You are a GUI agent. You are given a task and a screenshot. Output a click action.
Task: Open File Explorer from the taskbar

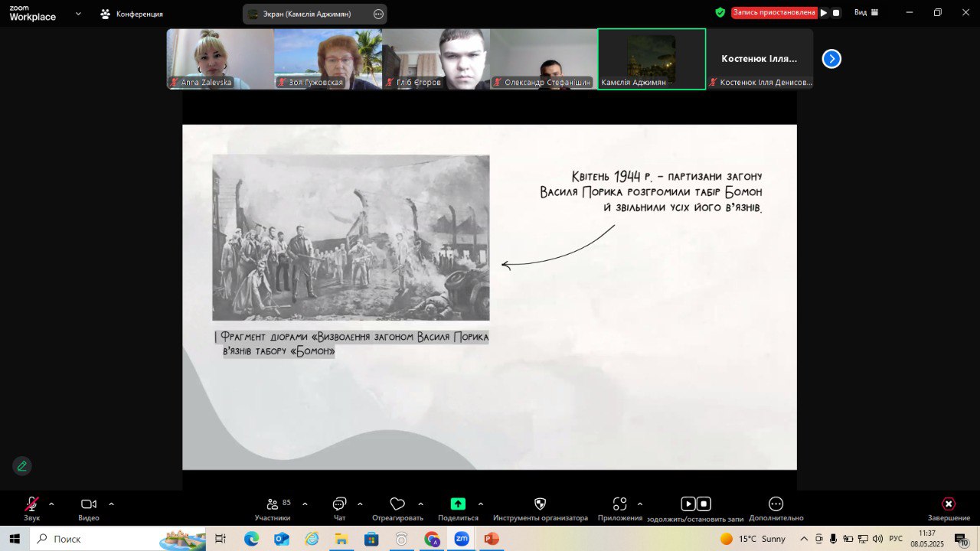[341, 539]
